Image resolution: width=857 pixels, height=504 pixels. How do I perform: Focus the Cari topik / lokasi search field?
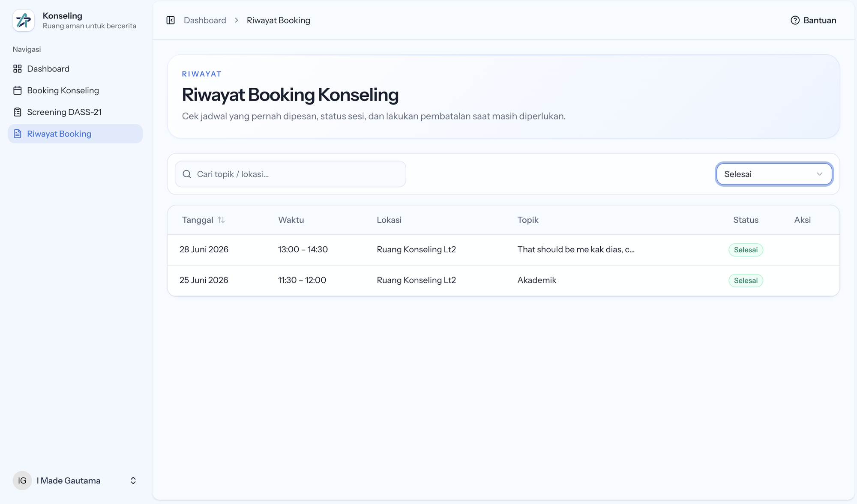pyautogui.click(x=291, y=174)
